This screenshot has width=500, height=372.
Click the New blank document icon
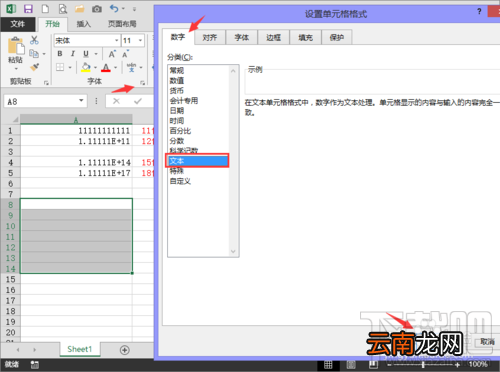(x=45, y=9)
